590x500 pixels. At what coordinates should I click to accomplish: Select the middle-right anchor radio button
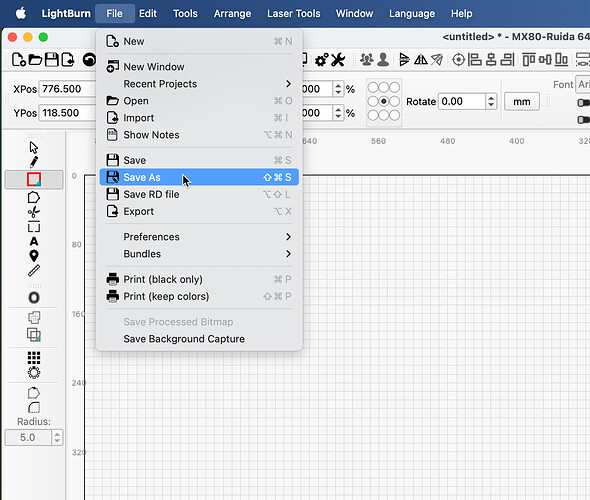395,101
